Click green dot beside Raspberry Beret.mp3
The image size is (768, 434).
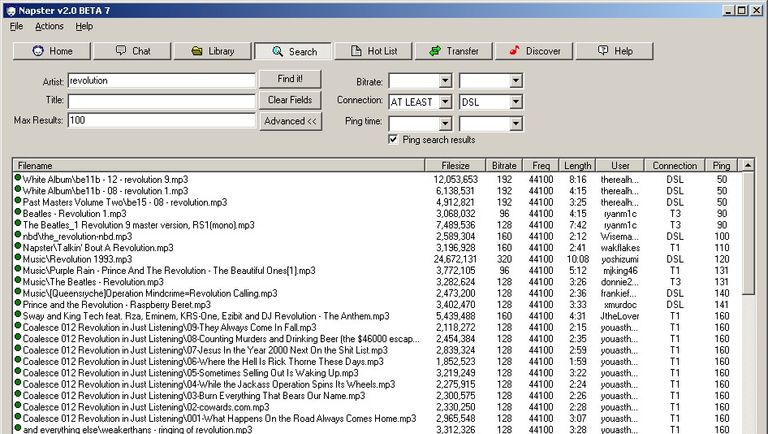pyautogui.click(x=18, y=303)
